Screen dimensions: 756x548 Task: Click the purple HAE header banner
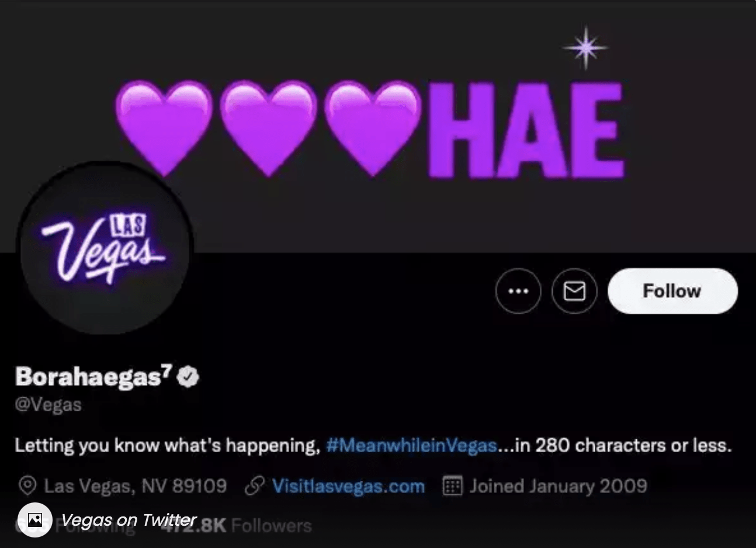370,128
